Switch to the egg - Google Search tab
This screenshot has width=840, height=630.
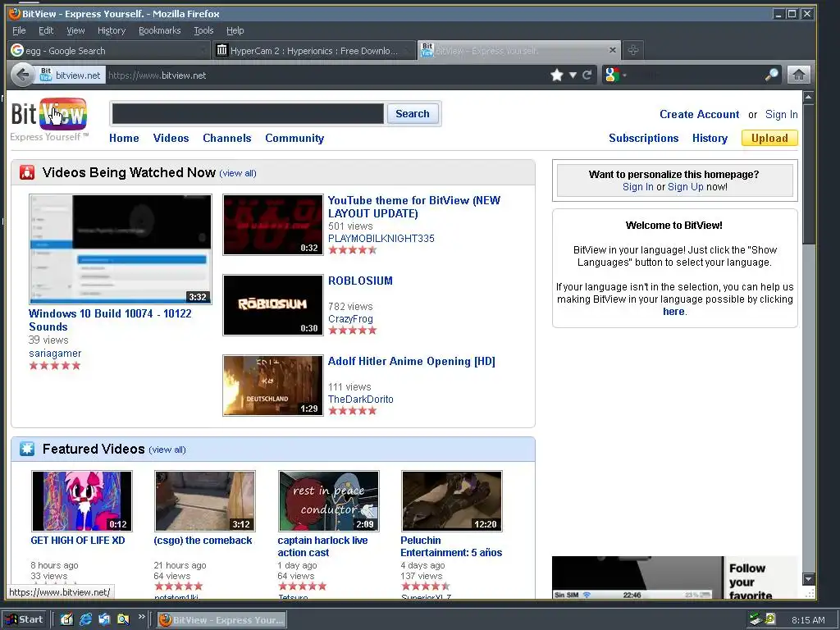coord(109,50)
